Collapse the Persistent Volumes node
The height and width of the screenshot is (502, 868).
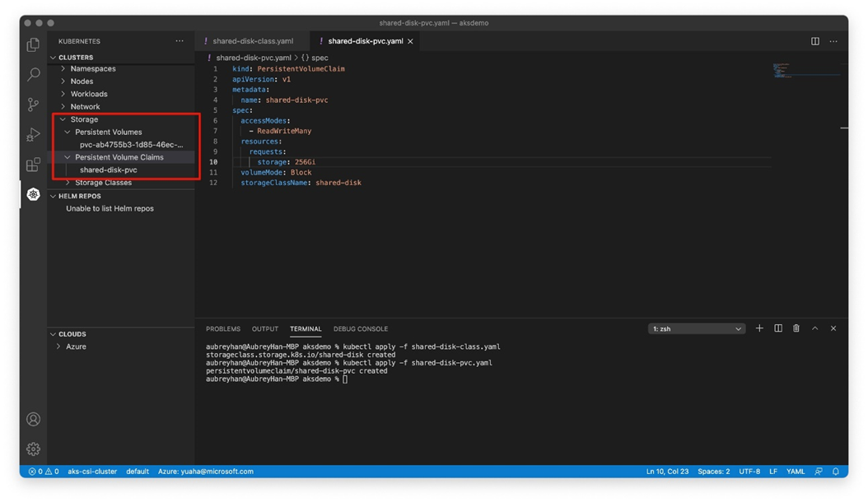tap(68, 132)
